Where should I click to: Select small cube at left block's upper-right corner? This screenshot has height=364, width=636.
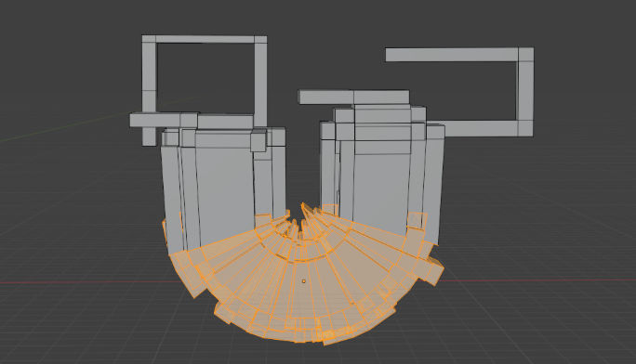[258, 141]
